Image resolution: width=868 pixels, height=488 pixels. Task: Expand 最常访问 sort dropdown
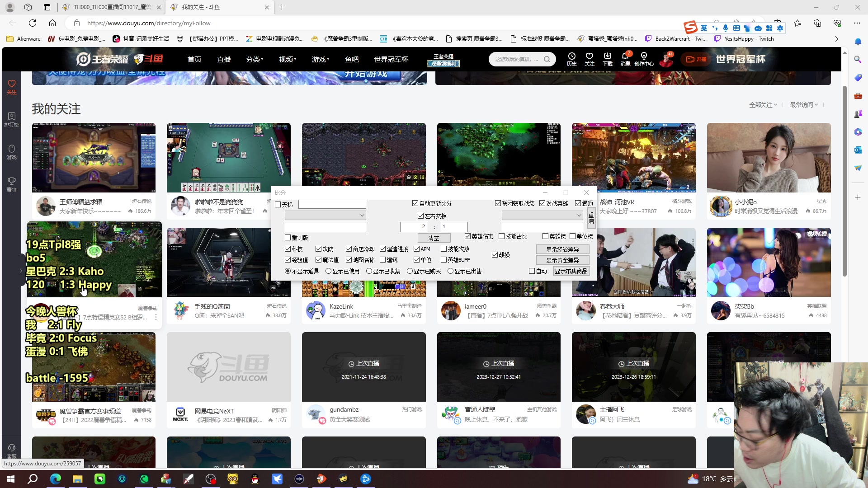coord(804,105)
